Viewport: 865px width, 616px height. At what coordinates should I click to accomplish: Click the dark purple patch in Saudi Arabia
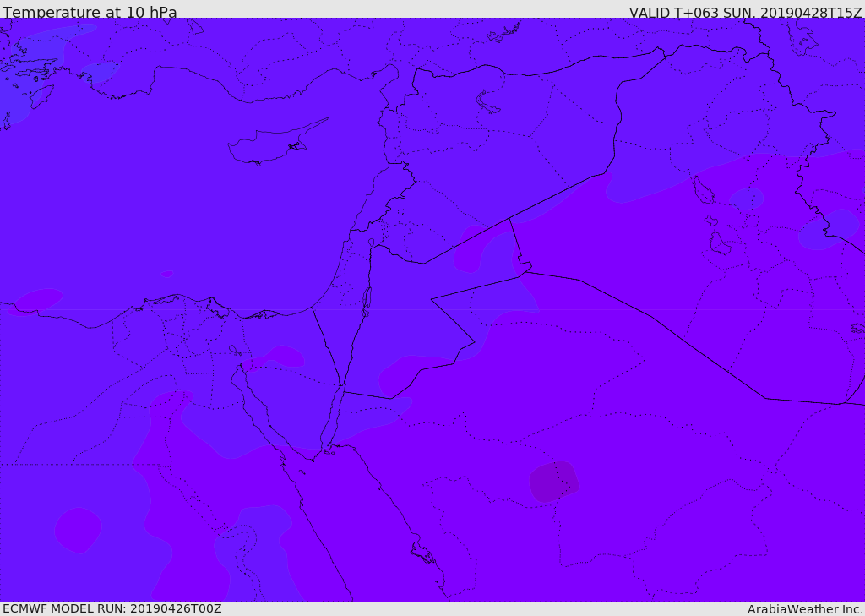tap(554, 482)
